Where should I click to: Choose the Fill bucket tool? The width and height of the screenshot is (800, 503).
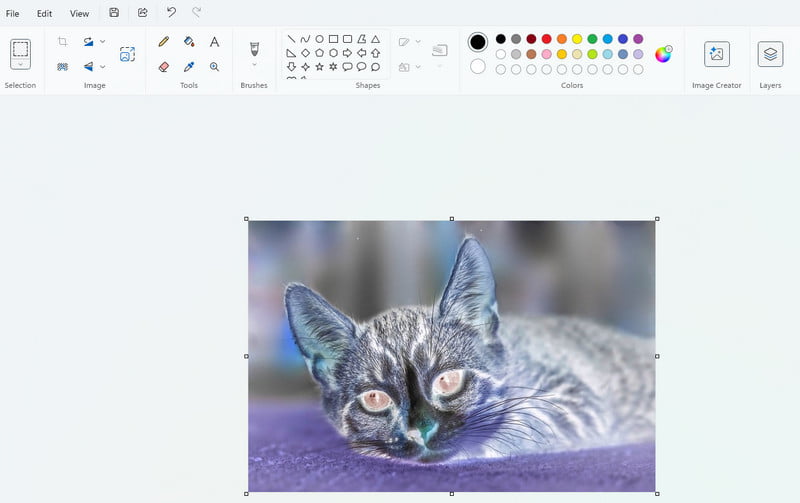[189, 42]
